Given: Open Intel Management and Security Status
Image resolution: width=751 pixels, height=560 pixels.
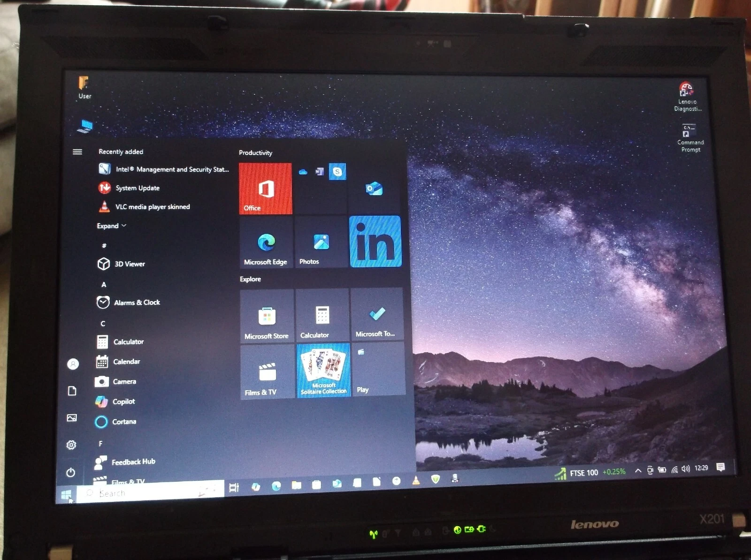Looking at the screenshot, I should pos(164,169).
